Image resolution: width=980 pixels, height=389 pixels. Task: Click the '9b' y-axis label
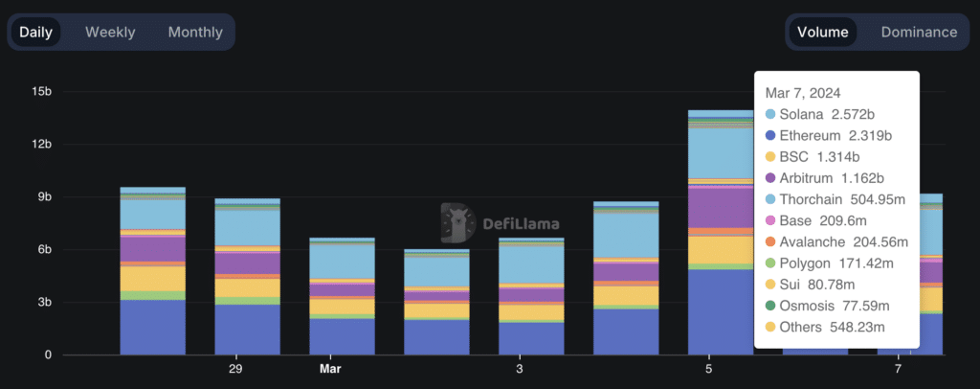click(45, 197)
